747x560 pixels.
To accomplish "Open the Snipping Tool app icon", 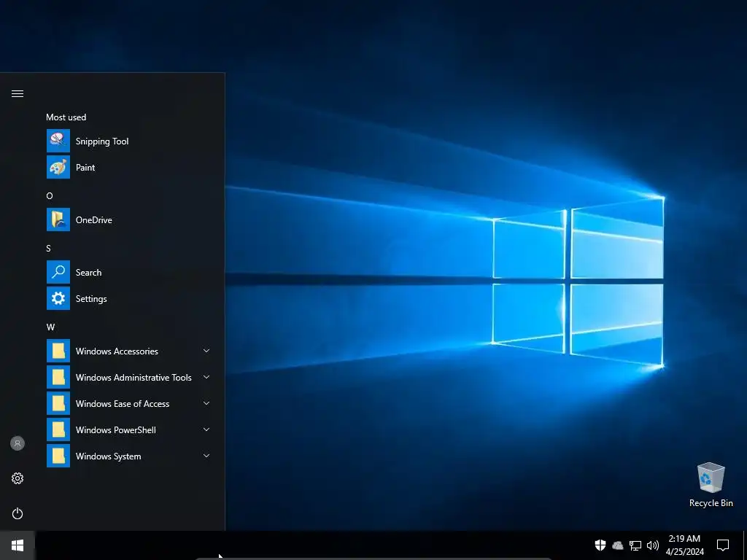I will point(58,141).
